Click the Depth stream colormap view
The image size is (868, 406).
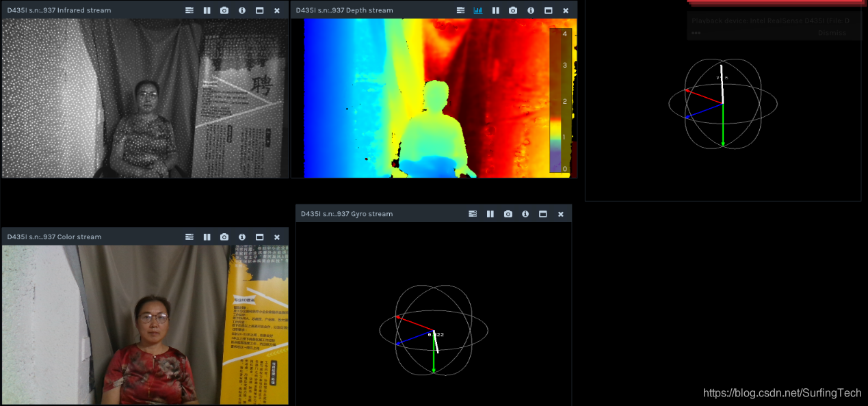tap(434, 98)
